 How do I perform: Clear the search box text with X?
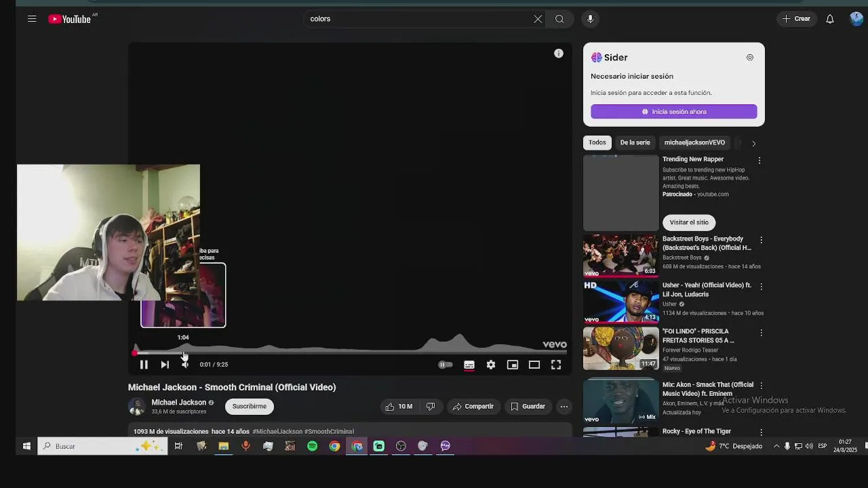pyautogui.click(x=538, y=19)
